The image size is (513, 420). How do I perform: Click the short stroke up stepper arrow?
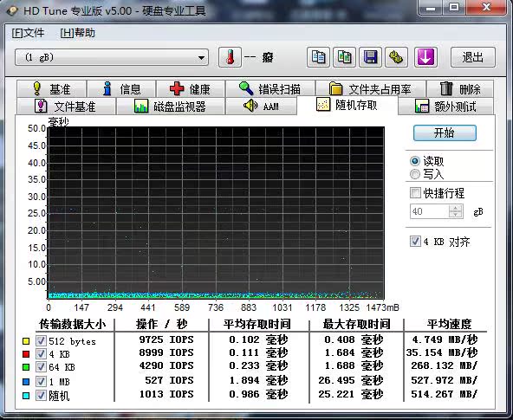tap(456, 208)
